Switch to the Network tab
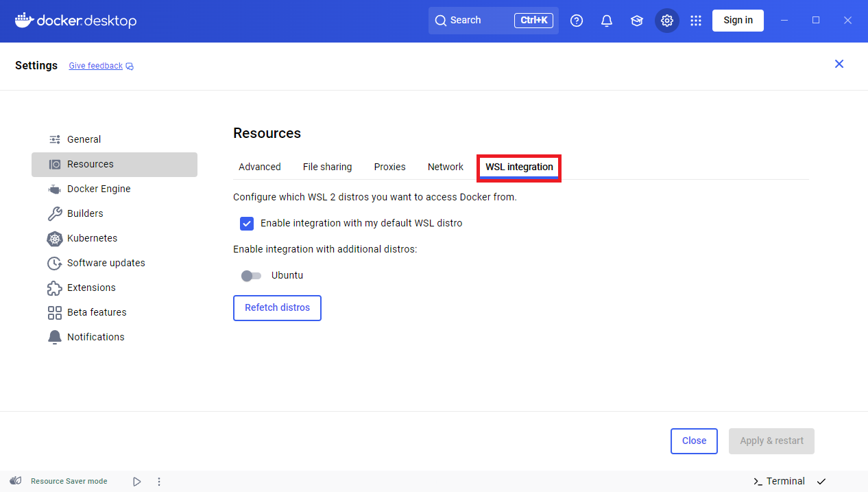Image resolution: width=868 pixels, height=492 pixels. tap(445, 167)
